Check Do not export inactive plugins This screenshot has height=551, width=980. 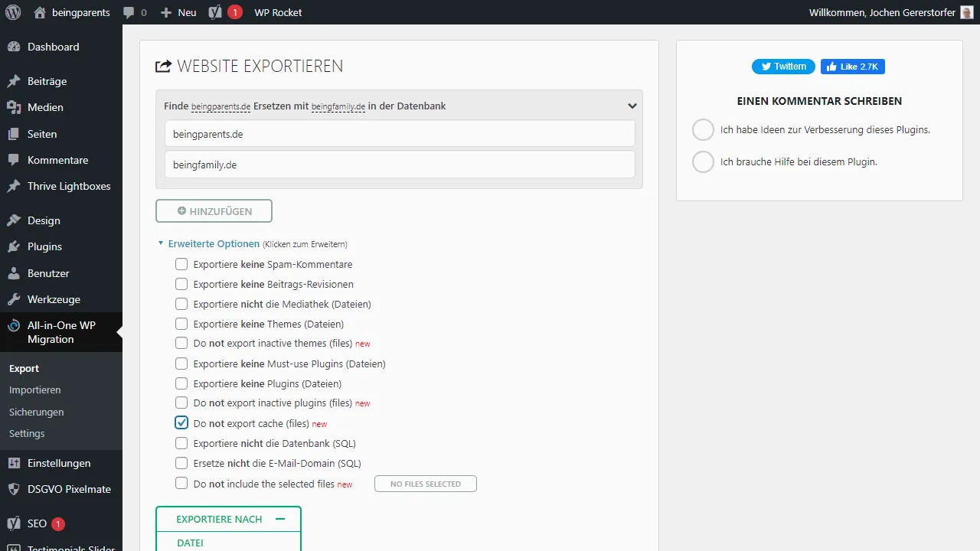click(181, 403)
